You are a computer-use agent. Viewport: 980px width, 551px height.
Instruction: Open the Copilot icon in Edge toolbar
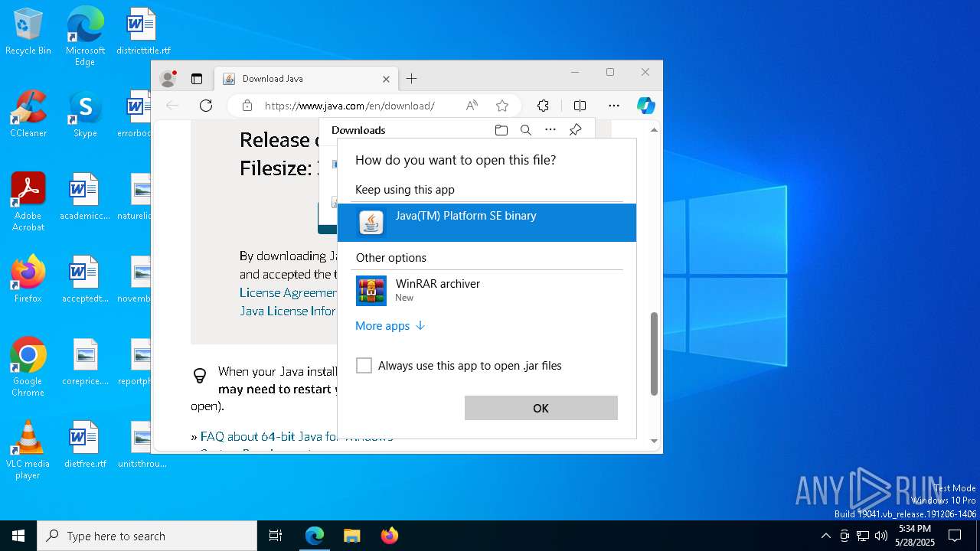pos(645,106)
